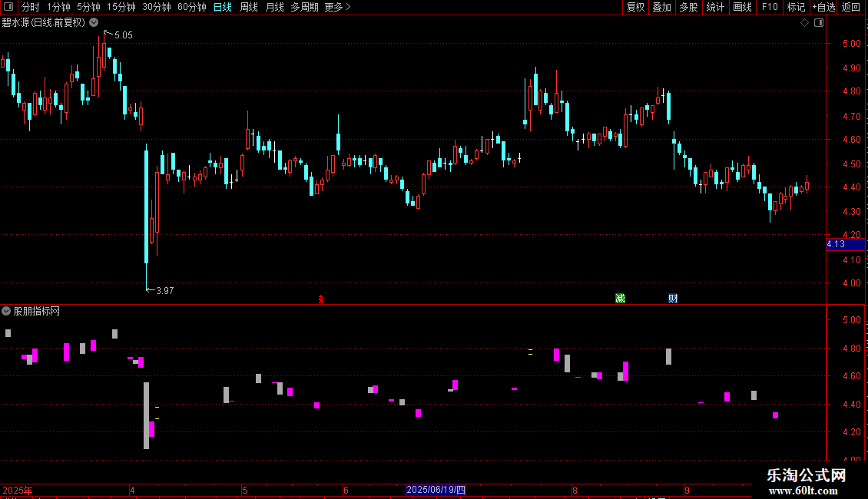Click month 9 on time axis
This screenshot has height=499, width=868.
[x=687, y=490]
